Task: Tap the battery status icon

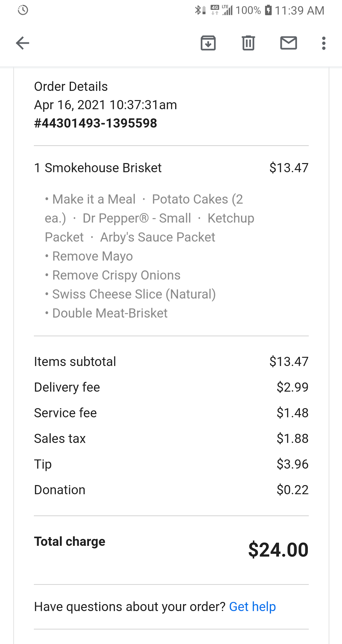Action: (x=268, y=10)
